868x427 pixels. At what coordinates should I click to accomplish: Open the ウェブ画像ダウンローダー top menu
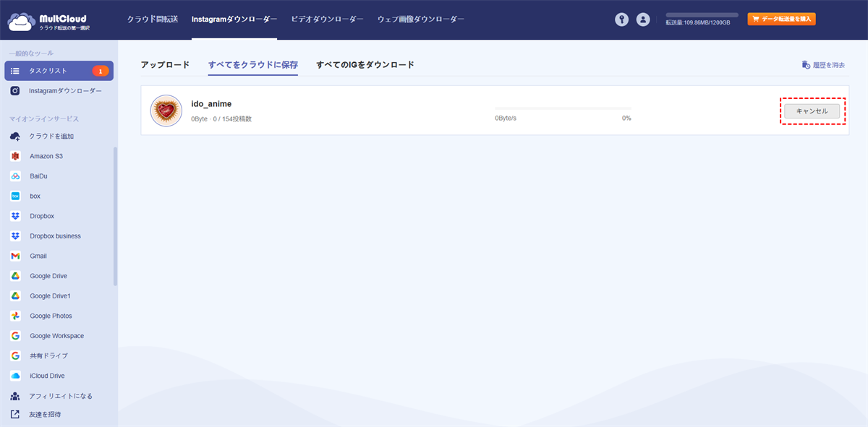pyautogui.click(x=421, y=20)
